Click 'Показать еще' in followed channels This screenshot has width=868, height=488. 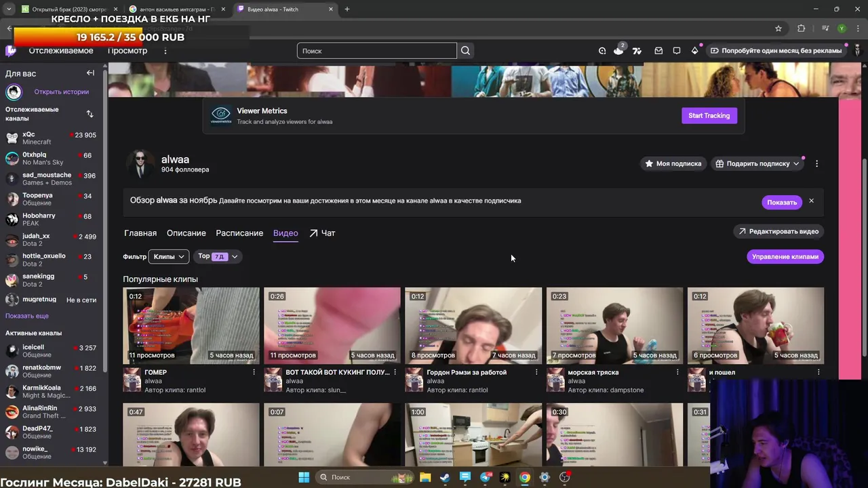(x=27, y=316)
